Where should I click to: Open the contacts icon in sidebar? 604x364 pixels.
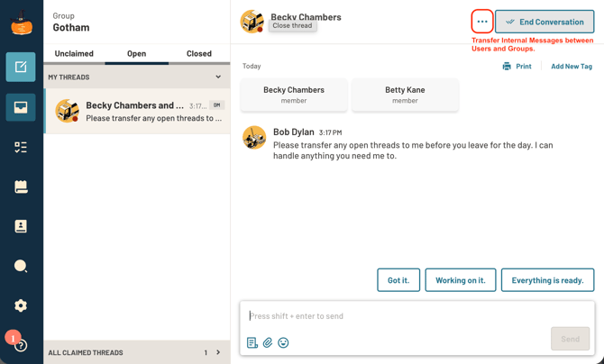[21, 226]
